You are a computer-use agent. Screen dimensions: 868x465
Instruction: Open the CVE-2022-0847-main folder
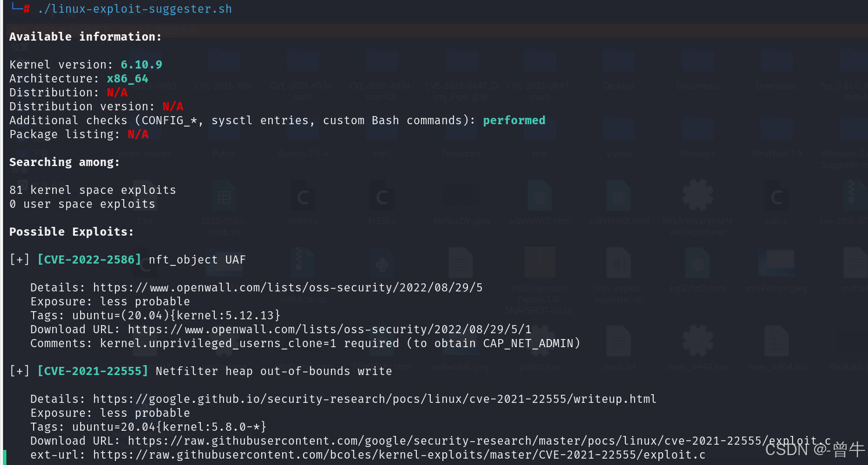pyautogui.click(x=539, y=64)
